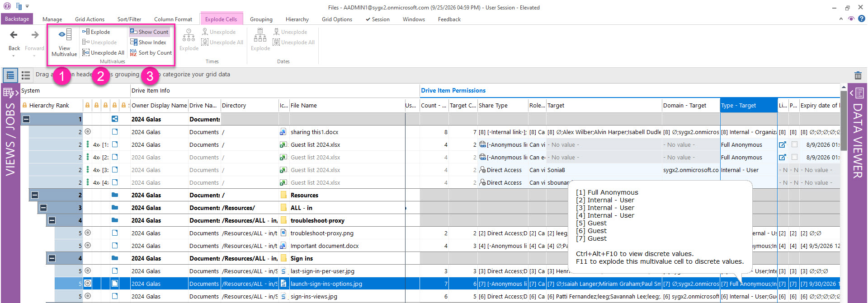Click the trash icon in grouping bar
The image size is (868, 303).
tap(858, 75)
